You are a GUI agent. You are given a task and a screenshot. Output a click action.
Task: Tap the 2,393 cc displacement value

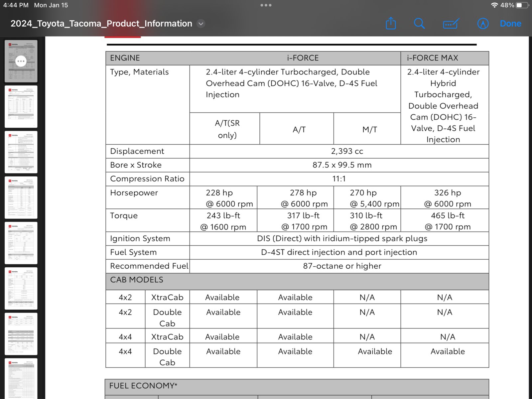coord(347,151)
